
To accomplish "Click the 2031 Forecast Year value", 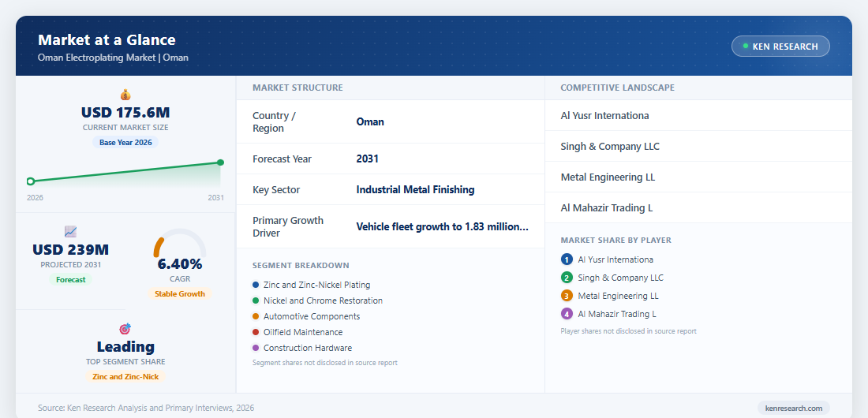I will 368,159.
